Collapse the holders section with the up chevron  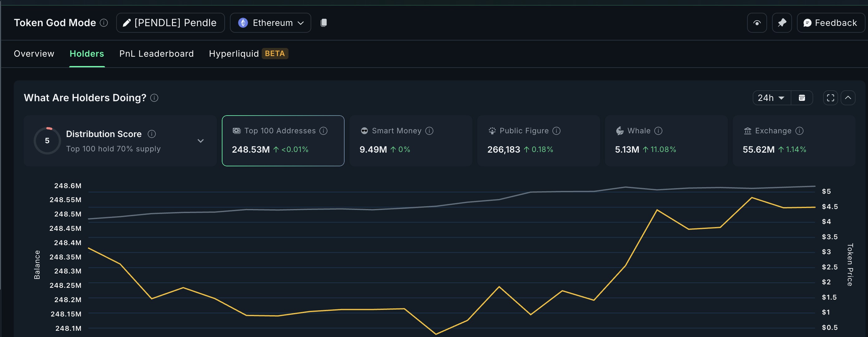point(848,98)
